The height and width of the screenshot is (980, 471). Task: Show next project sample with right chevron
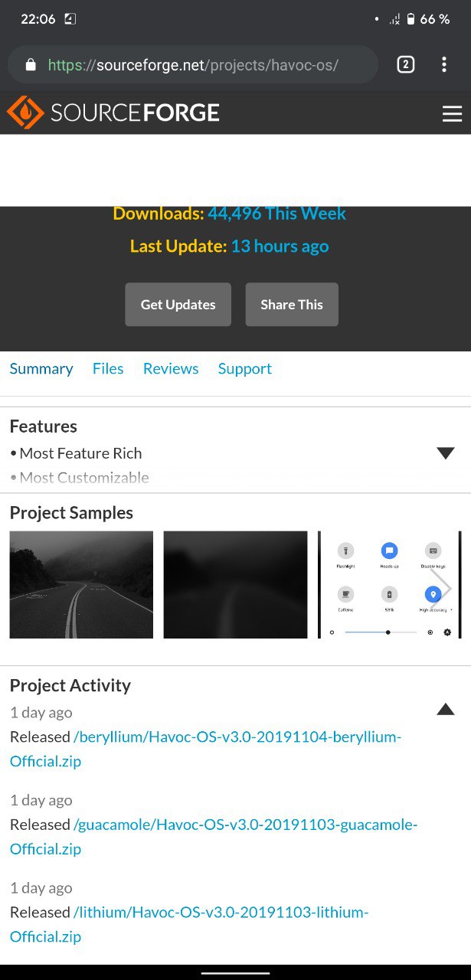tap(442, 587)
